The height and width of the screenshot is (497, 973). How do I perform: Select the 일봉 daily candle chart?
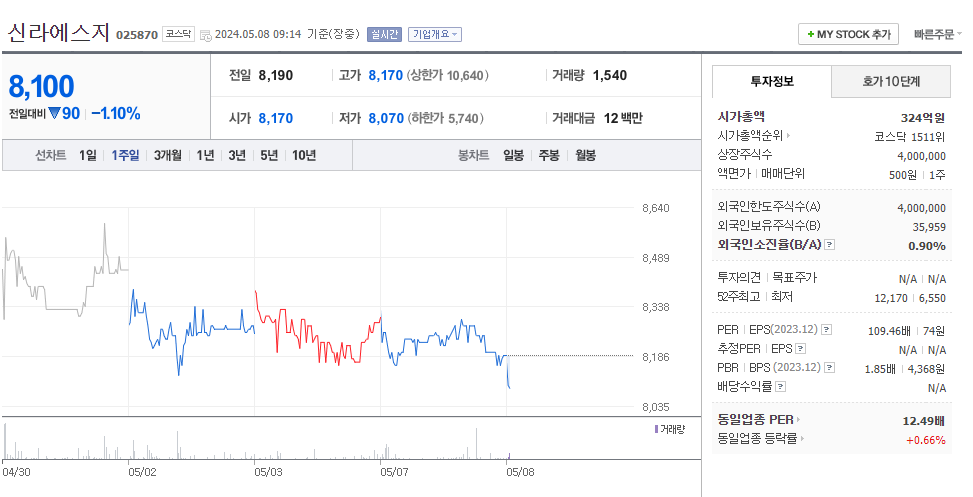(514, 155)
